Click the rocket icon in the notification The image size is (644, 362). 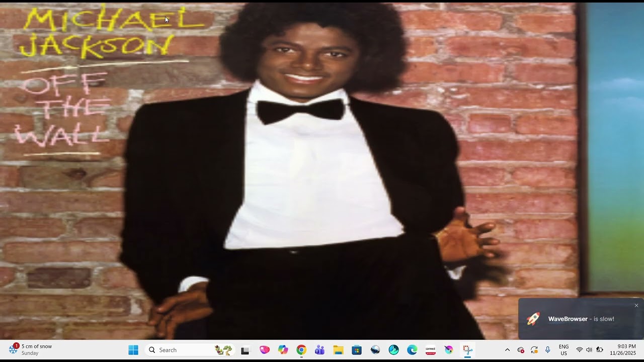(533, 319)
